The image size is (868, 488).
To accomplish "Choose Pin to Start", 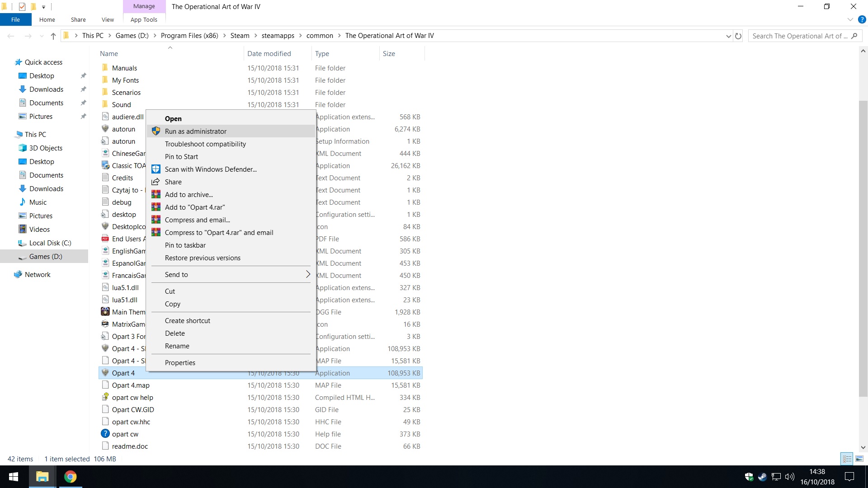I will point(231,156).
